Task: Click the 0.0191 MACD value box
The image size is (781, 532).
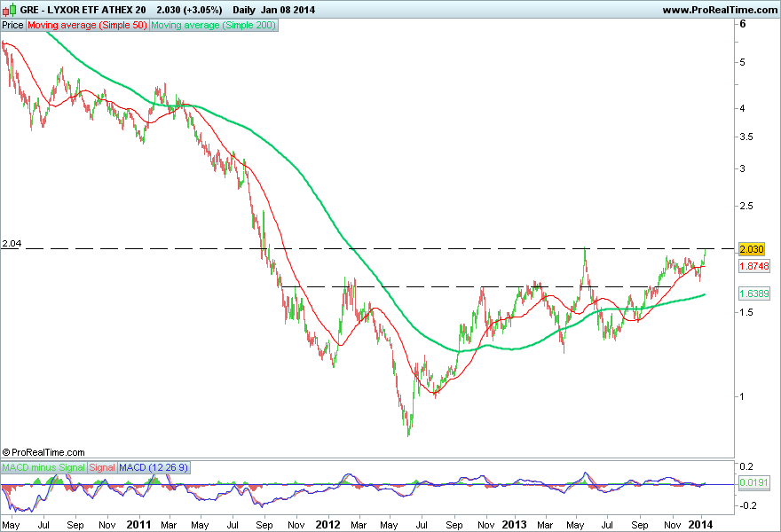Action: [x=754, y=482]
